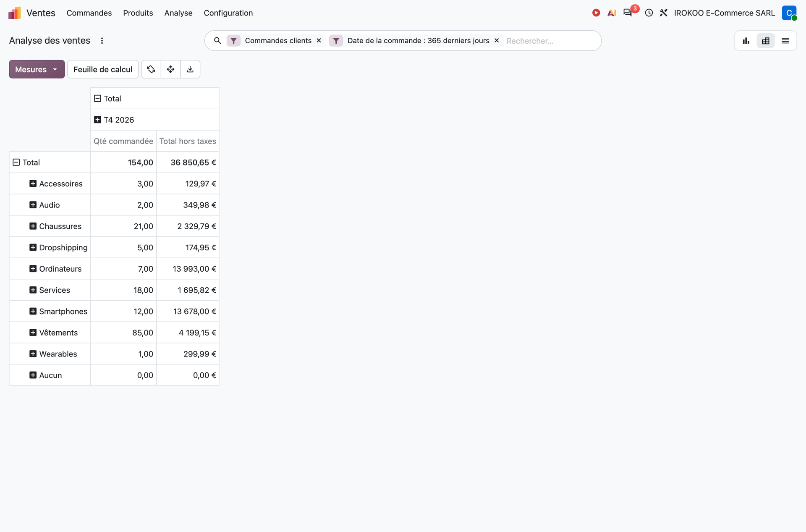
Task: Open the Analyse des ventes options menu
Action: [102, 41]
